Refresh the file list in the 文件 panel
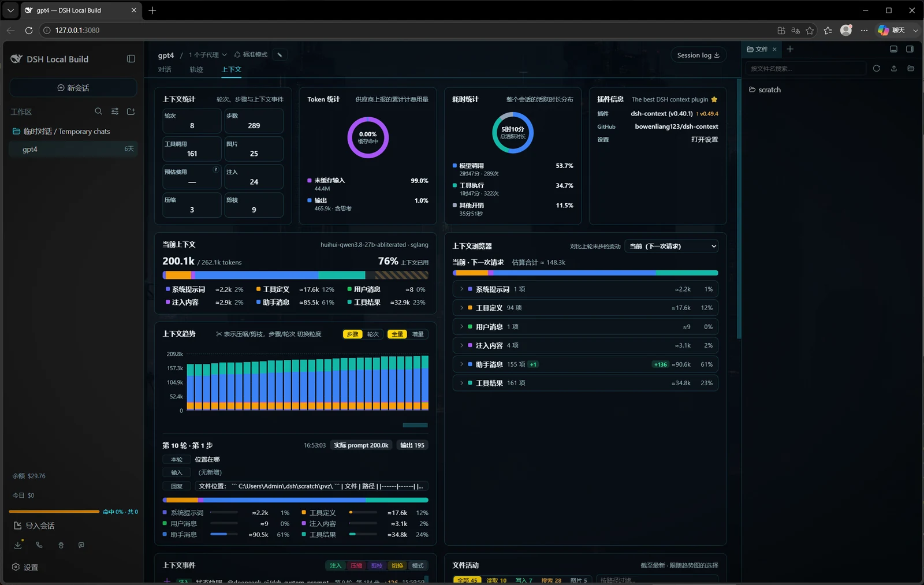The height and width of the screenshot is (585, 924). pos(877,68)
